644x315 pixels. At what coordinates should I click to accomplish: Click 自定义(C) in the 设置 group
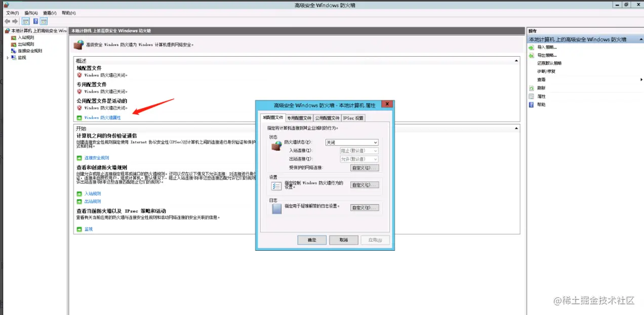[x=365, y=185]
